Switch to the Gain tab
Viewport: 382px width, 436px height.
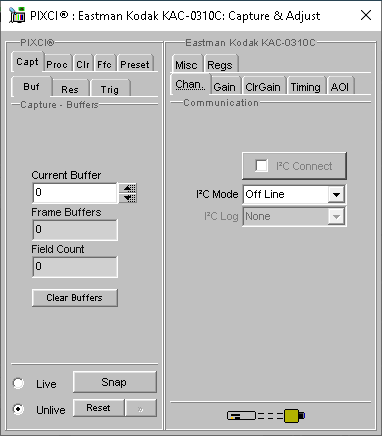[x=224, y=87]
